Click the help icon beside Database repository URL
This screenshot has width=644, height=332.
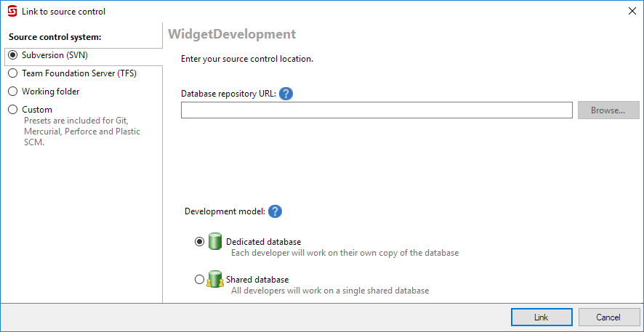[x=286, y=94]
